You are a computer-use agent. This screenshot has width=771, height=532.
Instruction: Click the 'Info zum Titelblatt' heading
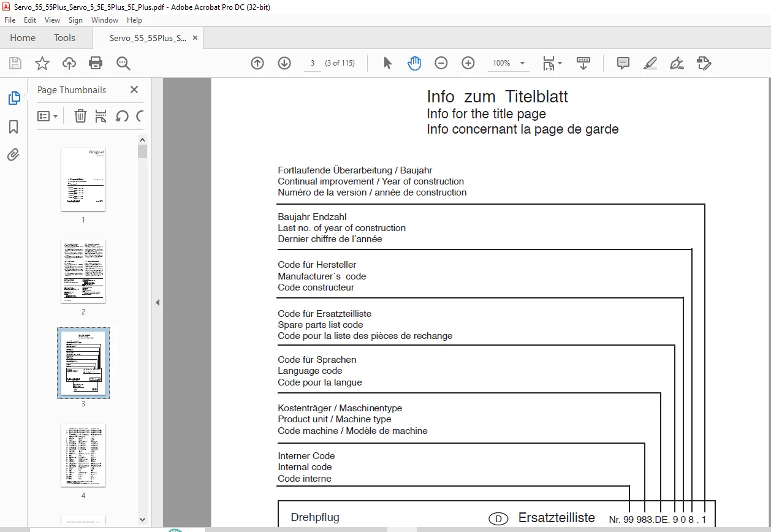[498, 97]
